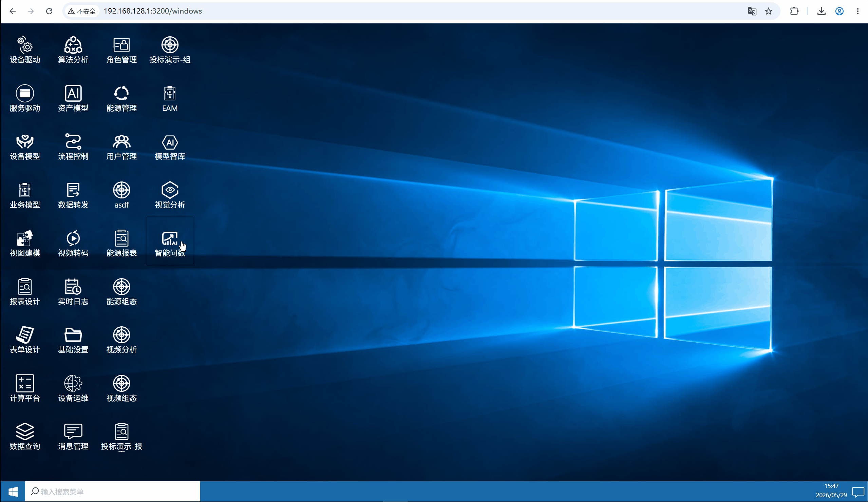868x502 pixels.
Task: Open the Start menu Windows logo
Action: click(x=13, y=491)
